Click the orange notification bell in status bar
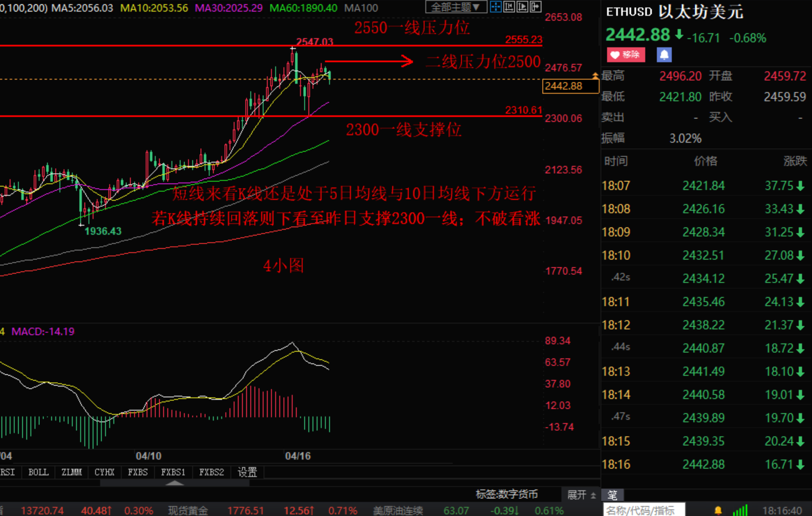The image size is (812, 516). coord(718,510)
